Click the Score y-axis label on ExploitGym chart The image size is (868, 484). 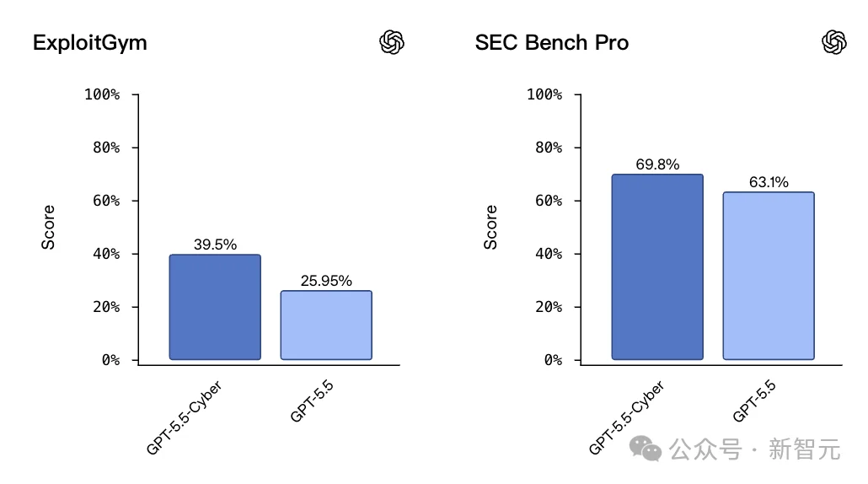click(x=48, y=227)
